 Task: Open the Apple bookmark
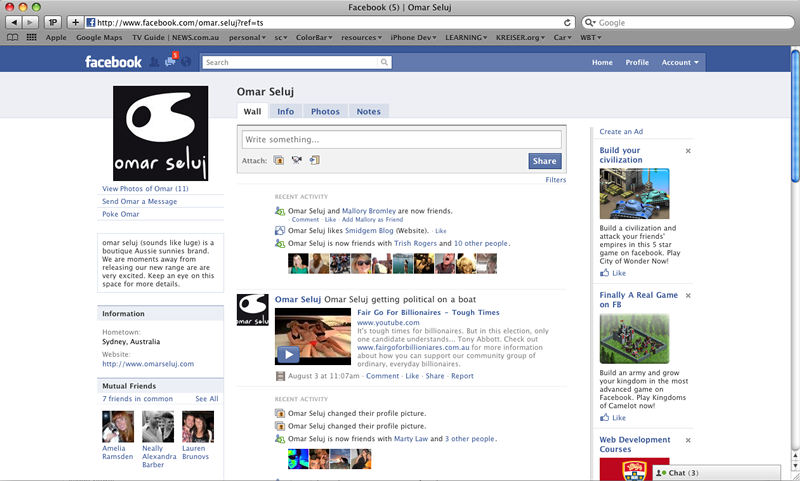tap(56, 37)
